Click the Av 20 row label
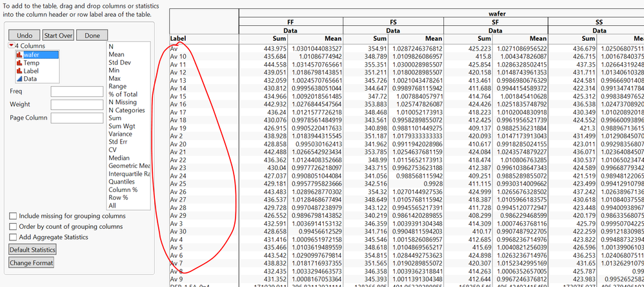The image size is (644, 287). [x=178, y=144]
